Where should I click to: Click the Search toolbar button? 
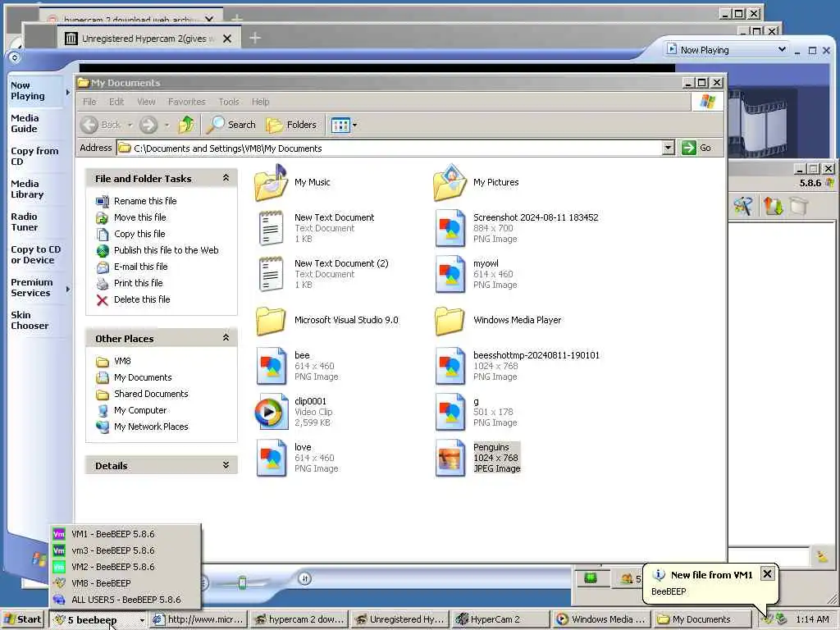click(231, 125)
